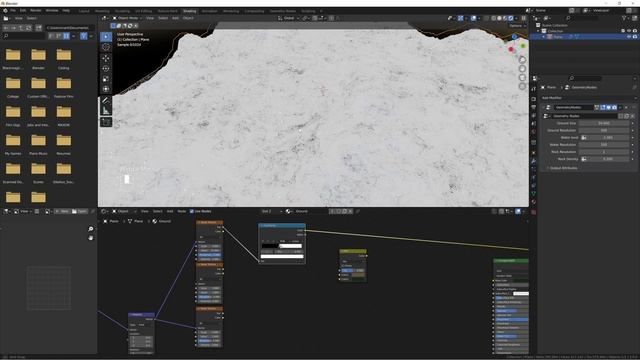
Task: Open the Window menu
Action: click(x=52, y=11)
